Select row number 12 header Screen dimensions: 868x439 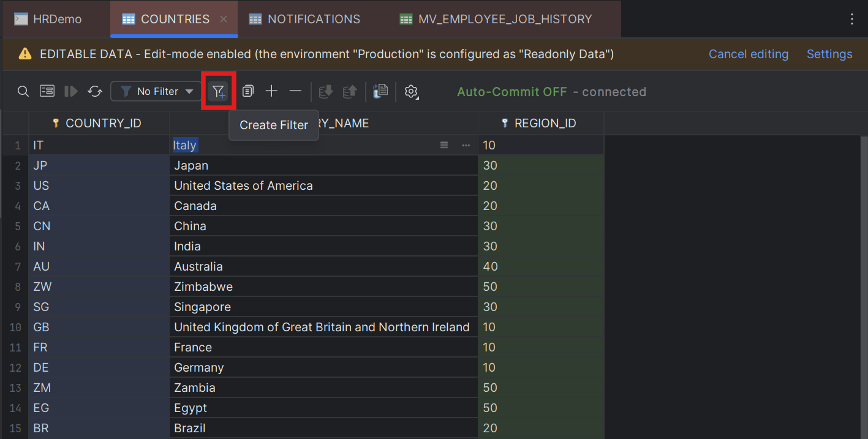tap(15, 367)
